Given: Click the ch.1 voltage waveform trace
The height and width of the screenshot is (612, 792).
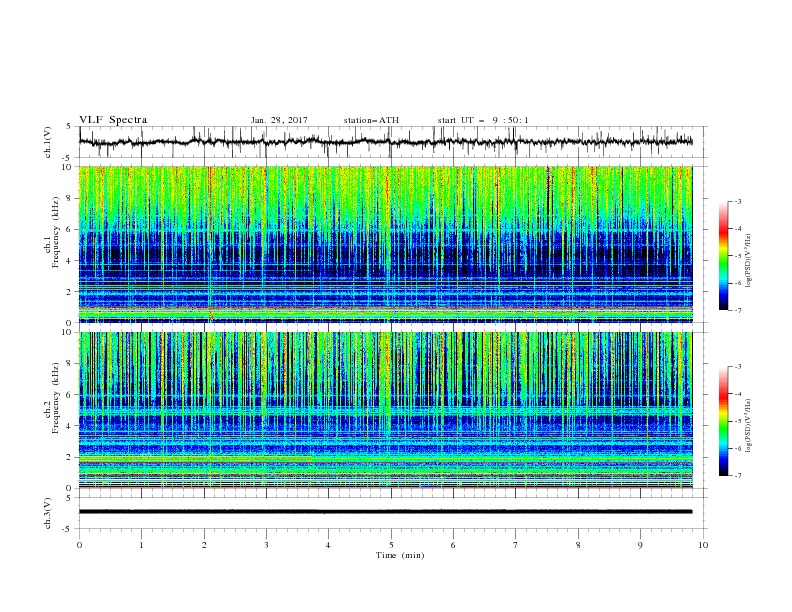Looking at the screenshot, I should (385, 142).
